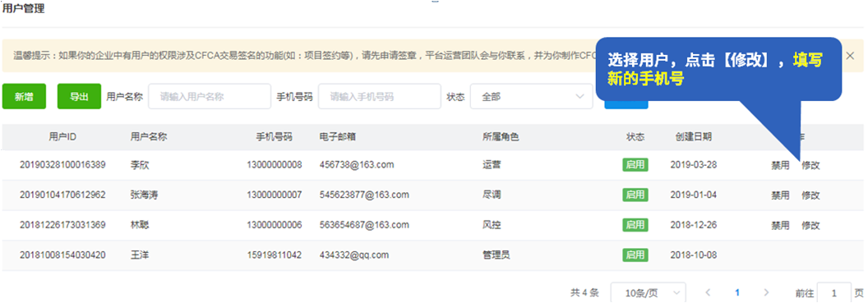Click 修改 for user 李欣
The width and height of the screenshot is (868, 303).
pyautogui.click(x=811, y=165)
